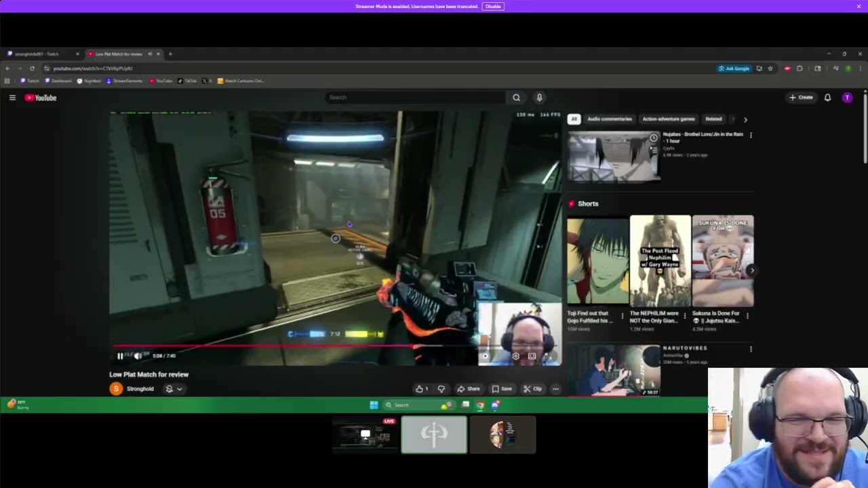Viewport: 868px width, 488px height.
Task: Open options for the Sukuna short
Action: [747, 316]
